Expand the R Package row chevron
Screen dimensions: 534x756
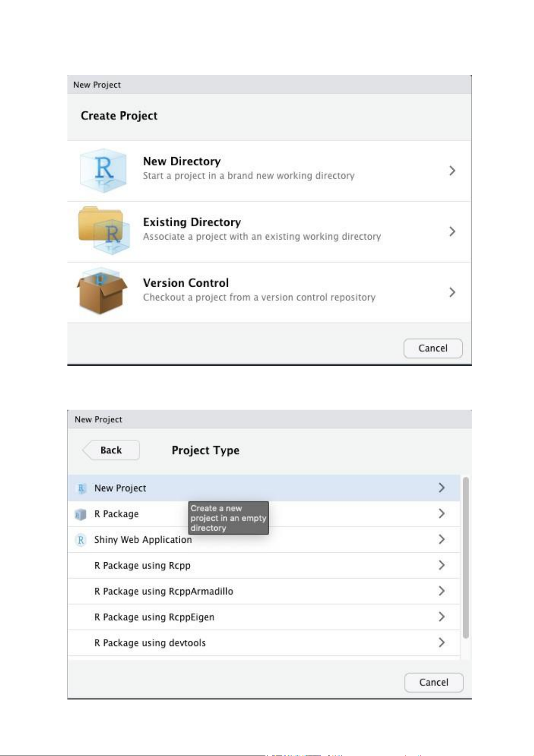pos(442,514)
